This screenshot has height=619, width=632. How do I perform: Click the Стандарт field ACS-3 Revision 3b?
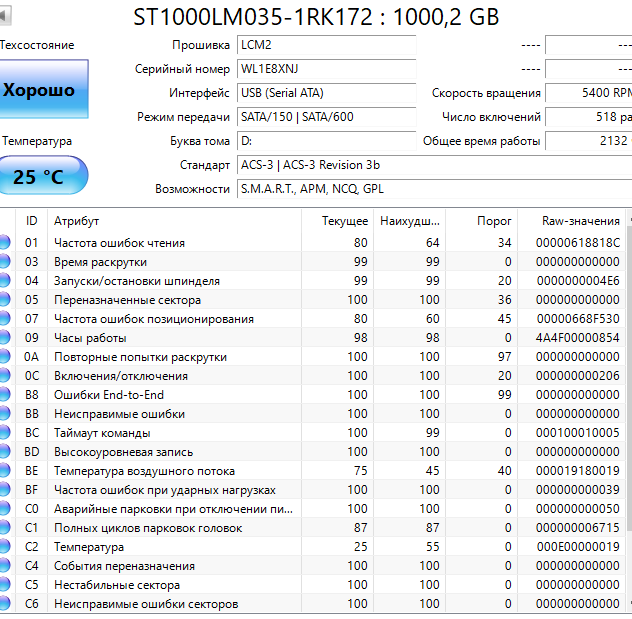click(434, 165)
